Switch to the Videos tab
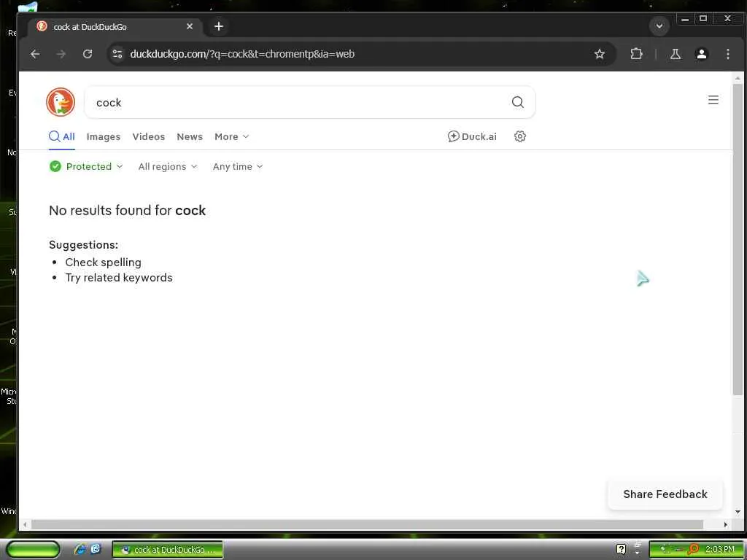Image resolution: width=747 pixels, height=560 pixels. click(149, 136)
